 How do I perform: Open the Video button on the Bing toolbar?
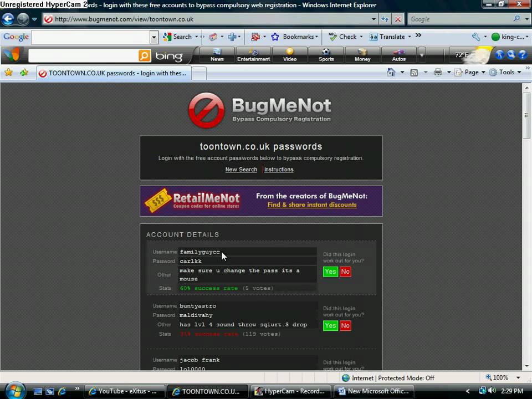pos(290,55)
